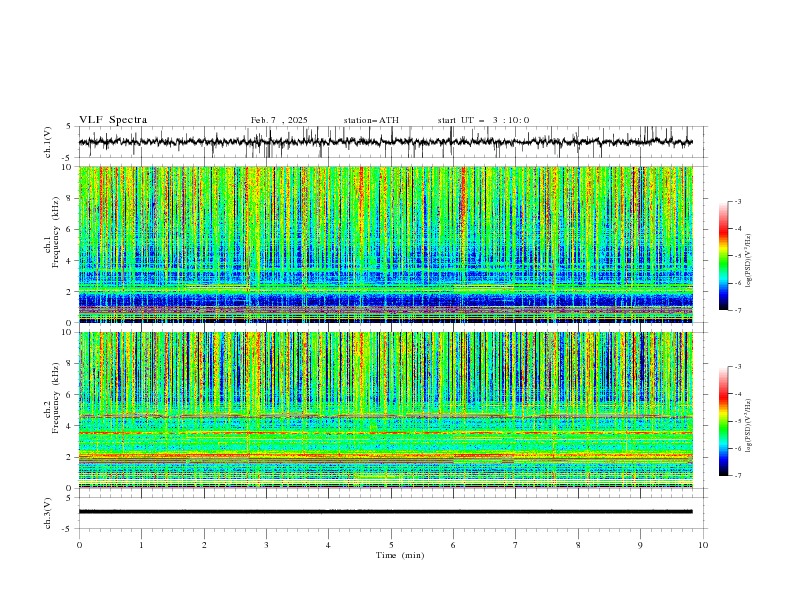
Task: Click the '4' kHz tick on ch.2 frequency axis
Action: [x=70, y=426]
